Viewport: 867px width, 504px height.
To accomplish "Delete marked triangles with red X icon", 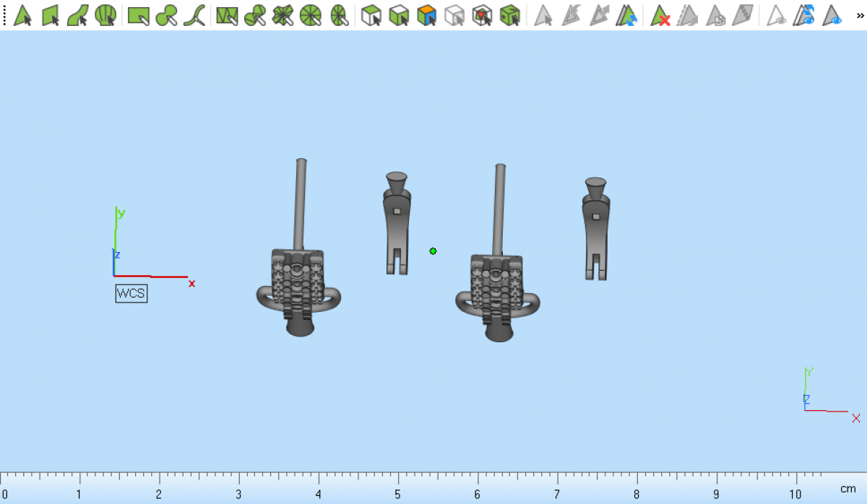I will coord(660,15).
